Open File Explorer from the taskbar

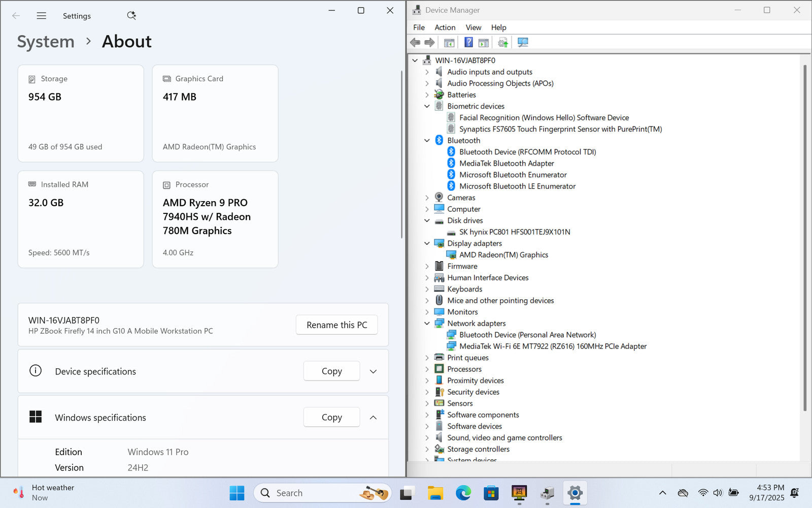[435, 493]
